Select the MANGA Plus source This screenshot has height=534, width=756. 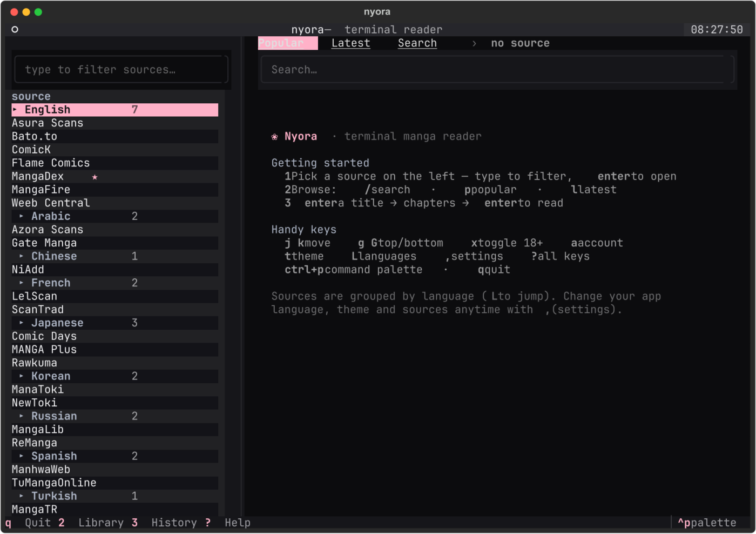pos(115,350)
